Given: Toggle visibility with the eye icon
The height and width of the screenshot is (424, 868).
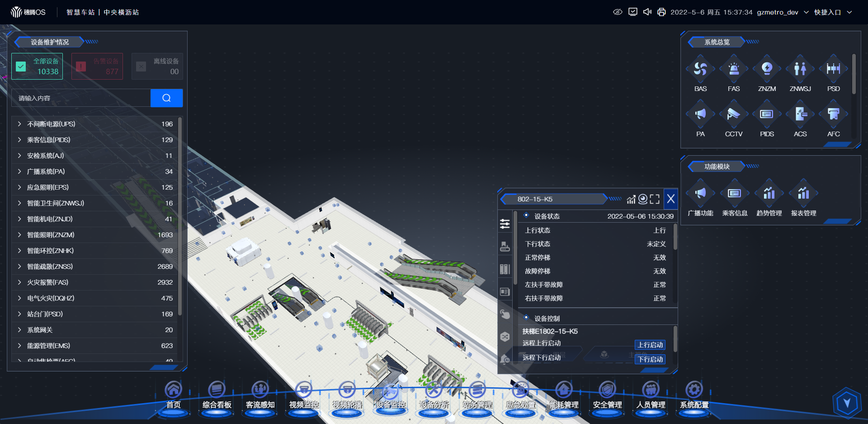Looking at the screenshot, I should 618,12.
